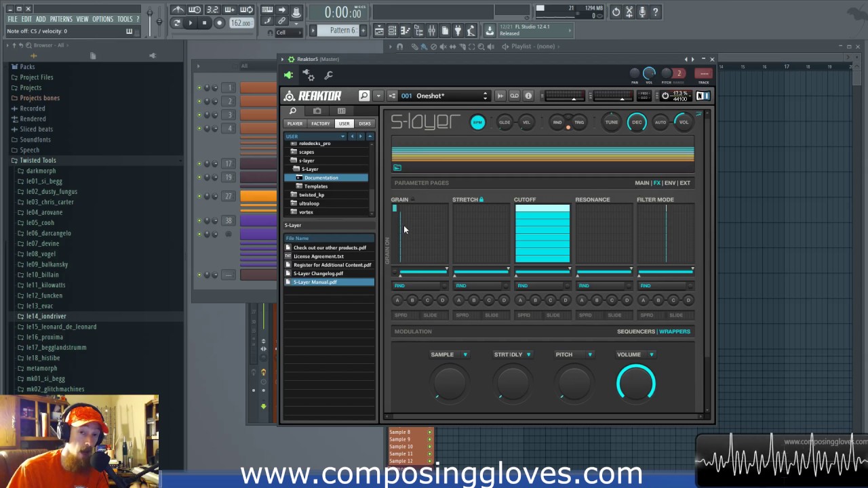This screenshot has width=868, height=488.
Task: Open the PITCH modulation dropdown
Action: click(590, 354)
